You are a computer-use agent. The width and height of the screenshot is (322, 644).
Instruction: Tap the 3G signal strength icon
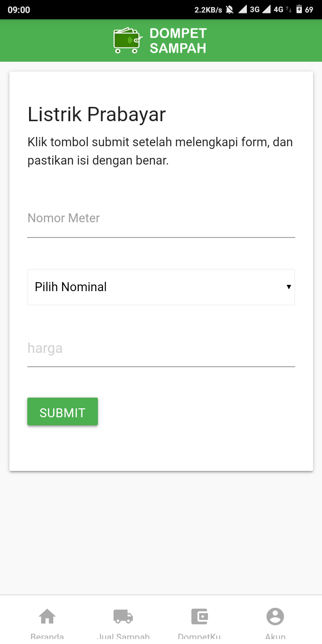243,9
